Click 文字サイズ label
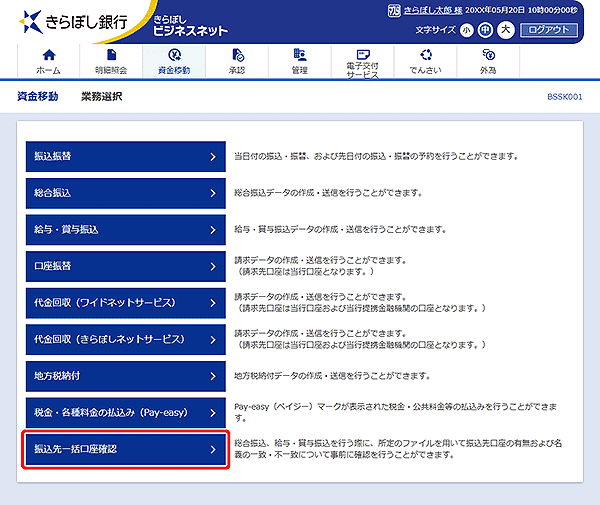The image size is (600, 505). [435, 30]
